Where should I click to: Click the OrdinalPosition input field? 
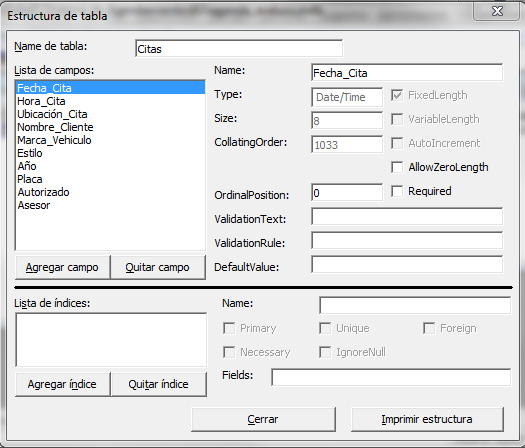click(347, 193)
